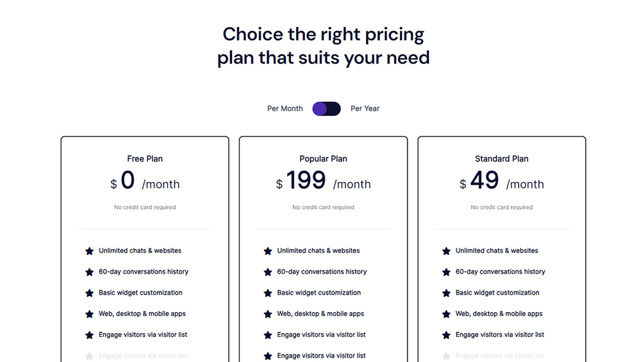This screenshot has width=644, height=362.
Task: Select the Free Plan card title
Action: point(145,159)
